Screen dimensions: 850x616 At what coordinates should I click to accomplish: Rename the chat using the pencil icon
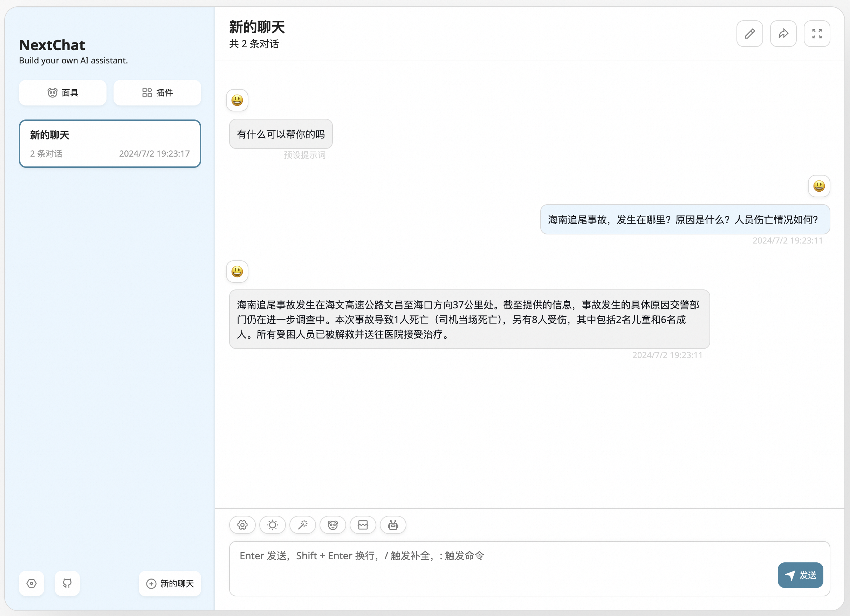[749, 34]
